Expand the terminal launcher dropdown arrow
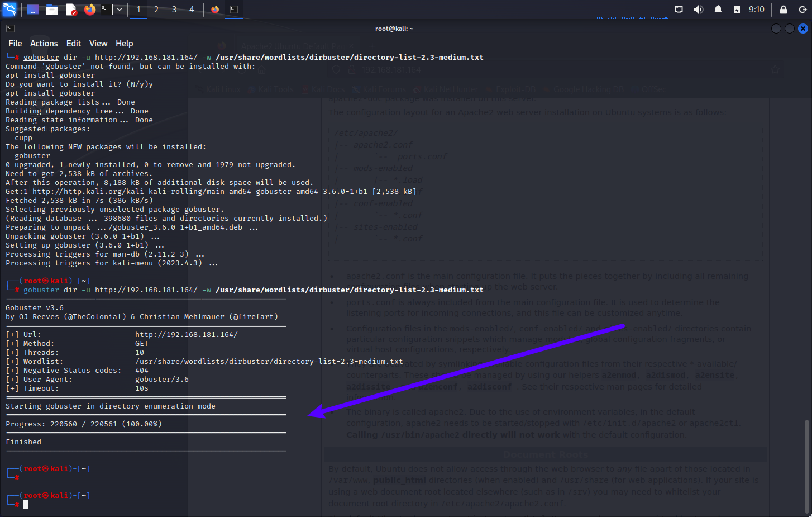The width and height of the screenshot is (812, 517). click(x=120, y=10)
